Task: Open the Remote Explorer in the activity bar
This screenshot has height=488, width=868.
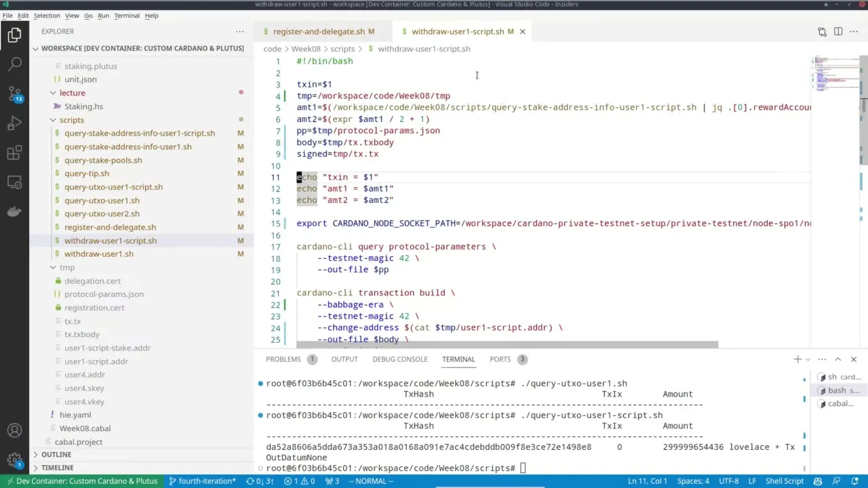Action: [15, 182]
